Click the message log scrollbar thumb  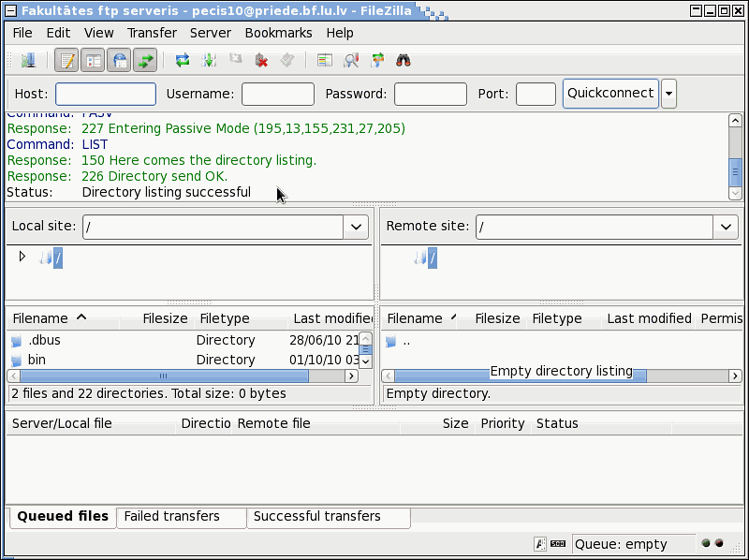(x=735, y=172)
